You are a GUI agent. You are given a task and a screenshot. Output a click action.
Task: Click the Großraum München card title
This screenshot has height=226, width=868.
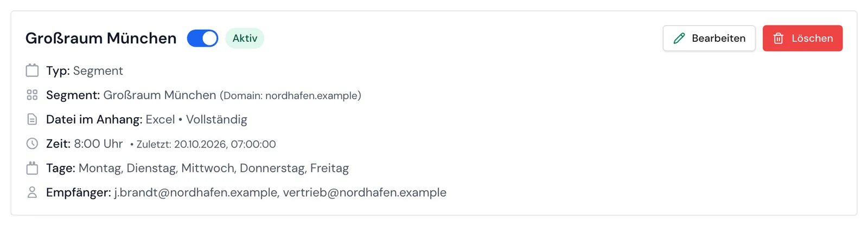click(101, 38)
